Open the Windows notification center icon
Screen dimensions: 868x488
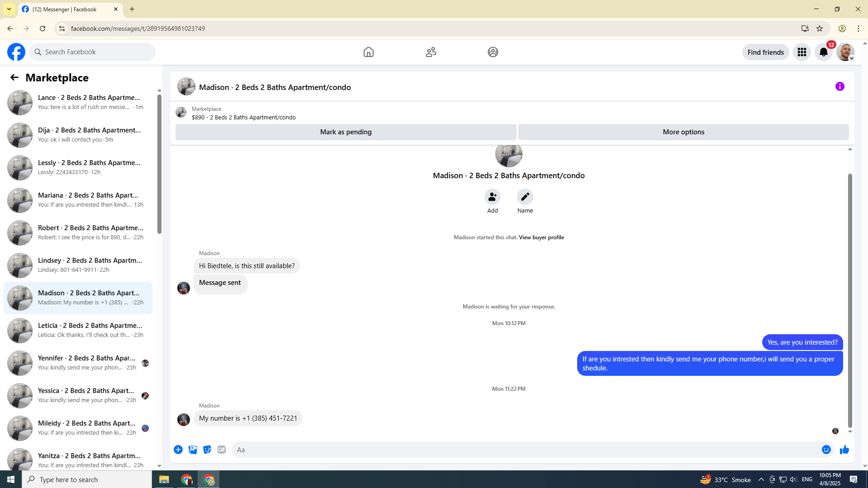pyautogui.click(x=854, y=479)
